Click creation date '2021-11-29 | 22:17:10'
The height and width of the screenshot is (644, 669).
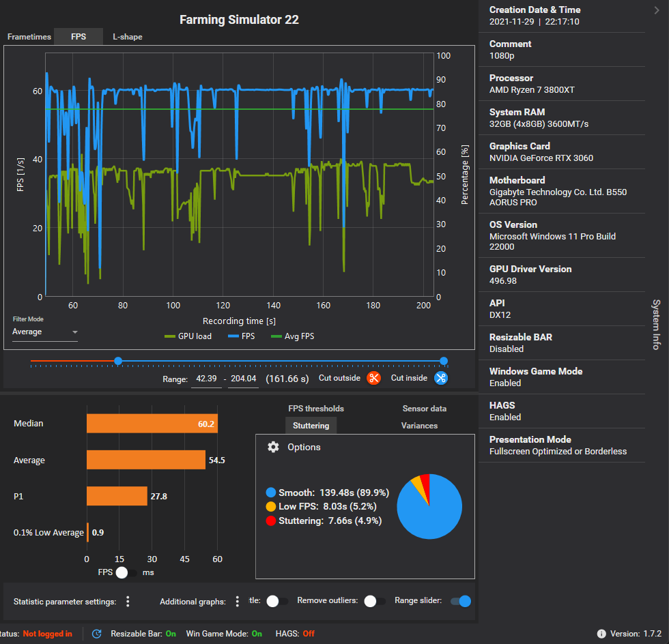pos(534,22)
